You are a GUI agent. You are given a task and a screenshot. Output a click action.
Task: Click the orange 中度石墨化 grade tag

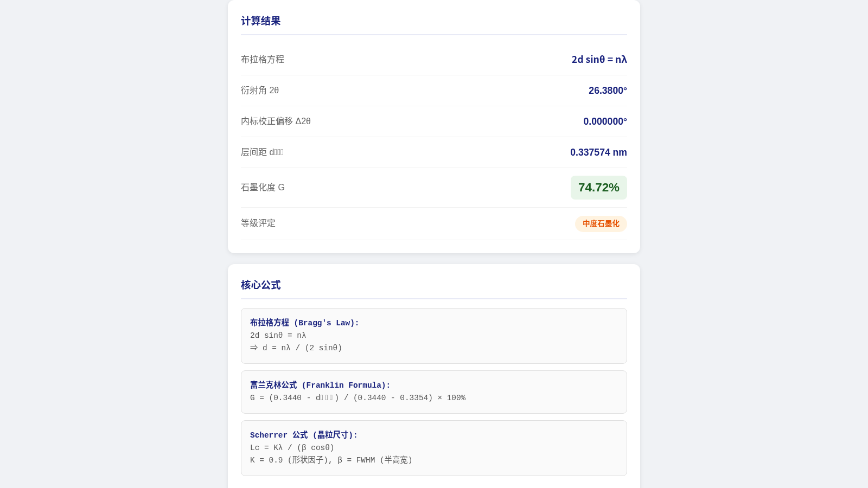[601, 224]
